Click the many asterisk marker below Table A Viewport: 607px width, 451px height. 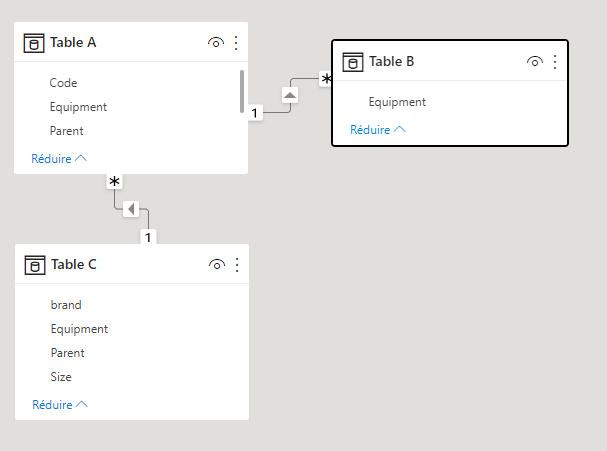point(115,181)
